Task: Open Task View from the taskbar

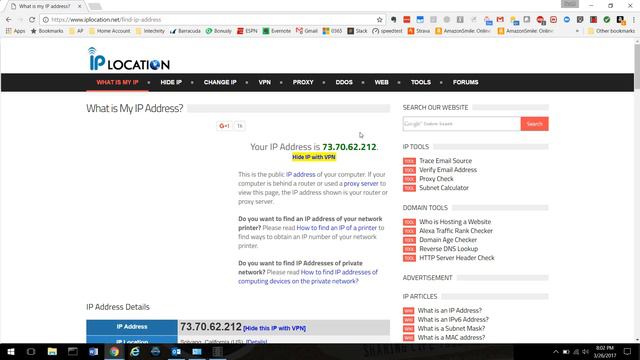Action: point(31,351)
